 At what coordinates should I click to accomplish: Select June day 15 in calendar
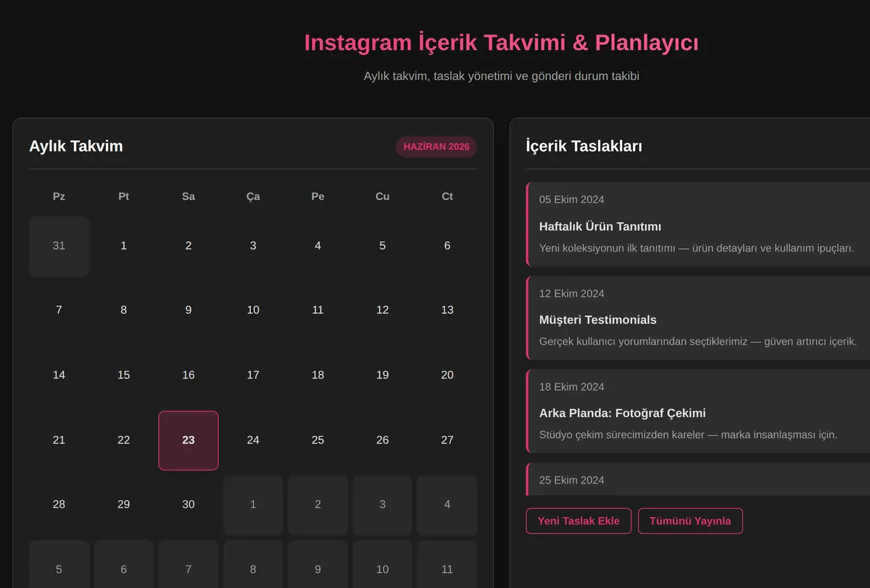(x=124, y=375)
